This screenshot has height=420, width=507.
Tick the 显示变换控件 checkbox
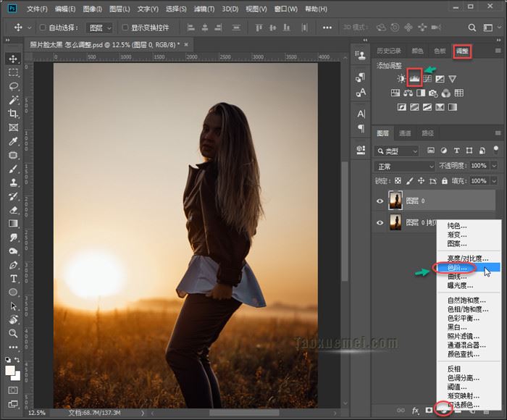coord(125,28)
